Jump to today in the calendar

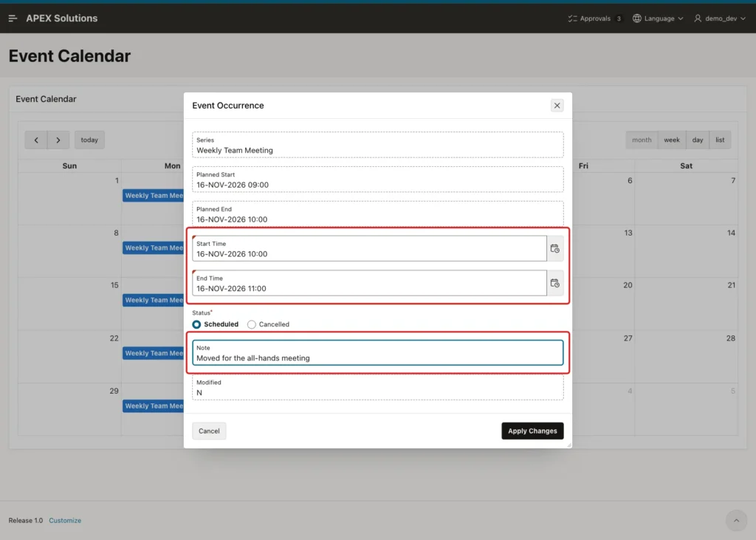pos(89,140)
